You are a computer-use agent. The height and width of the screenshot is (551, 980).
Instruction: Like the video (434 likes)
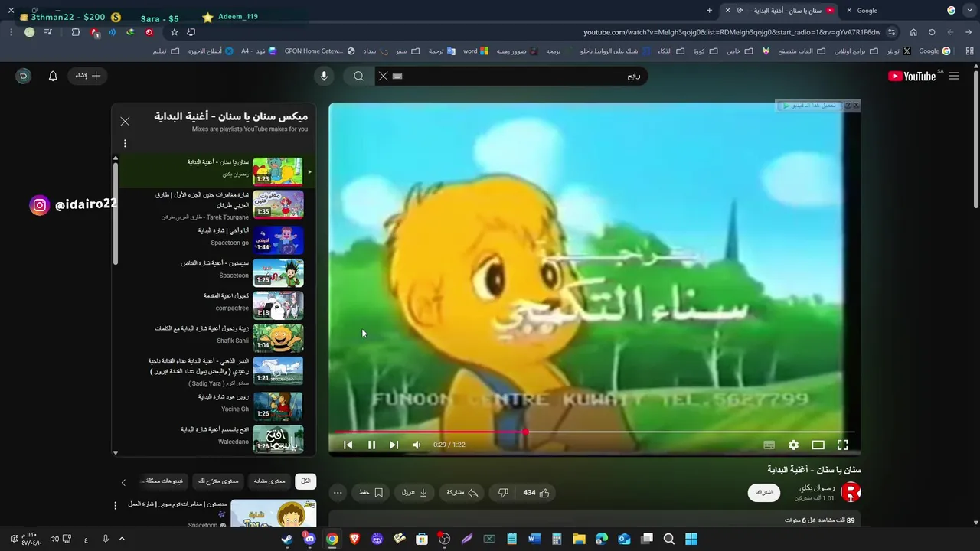click(x=536, y=493)
